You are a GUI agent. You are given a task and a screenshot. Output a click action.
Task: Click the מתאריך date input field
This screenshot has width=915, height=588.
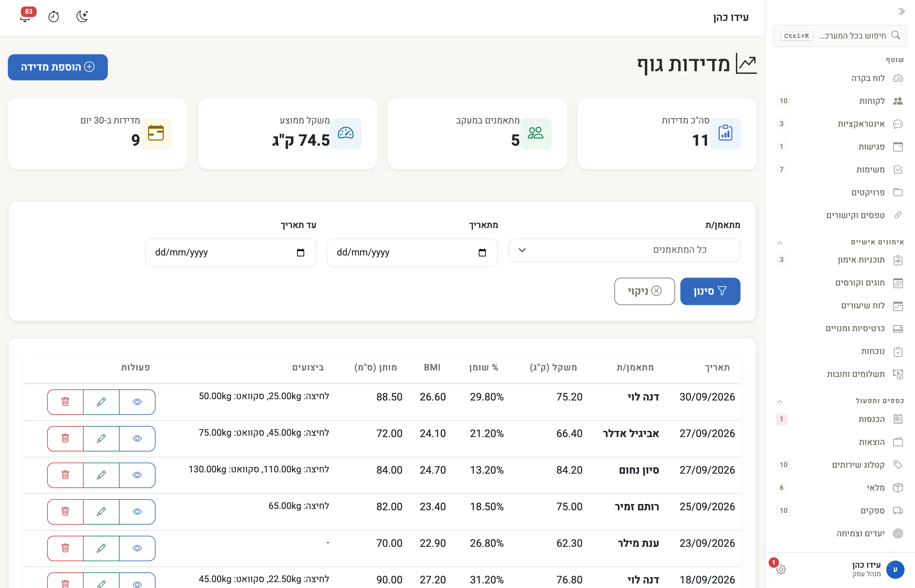pos(412,253)
